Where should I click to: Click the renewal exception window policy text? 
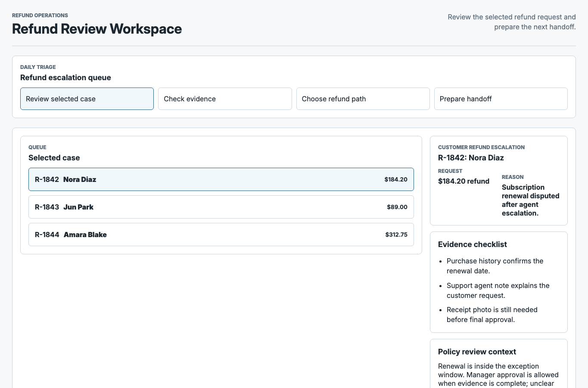pos(498,375)
